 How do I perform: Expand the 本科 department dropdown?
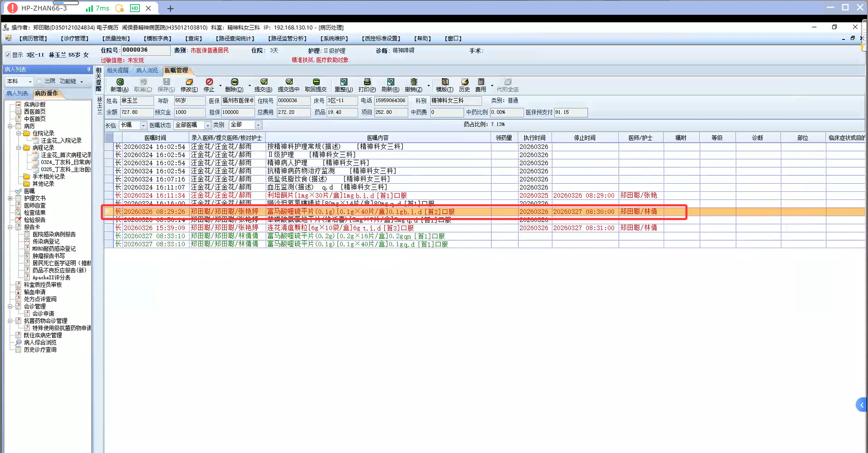coord(30,81)
